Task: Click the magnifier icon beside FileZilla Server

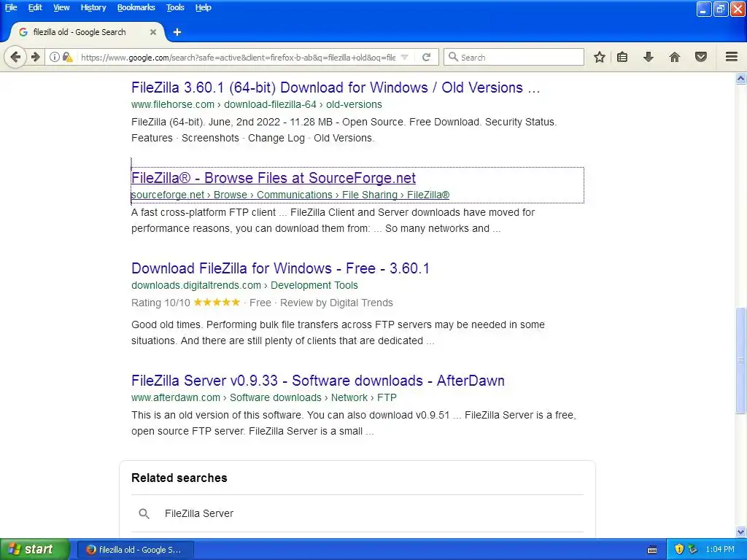Action: (x=144, y=513)
